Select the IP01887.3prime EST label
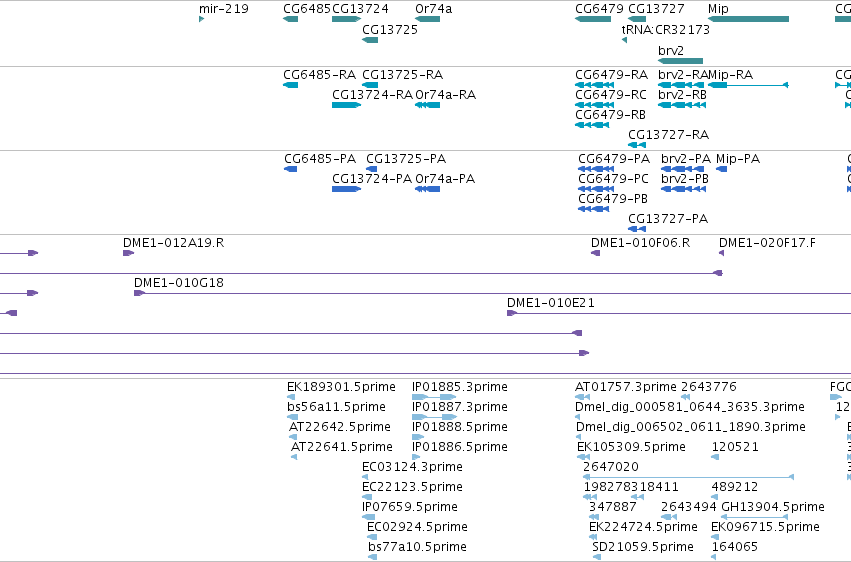Viewport: 851px width, 562px height. coord(460,407)
